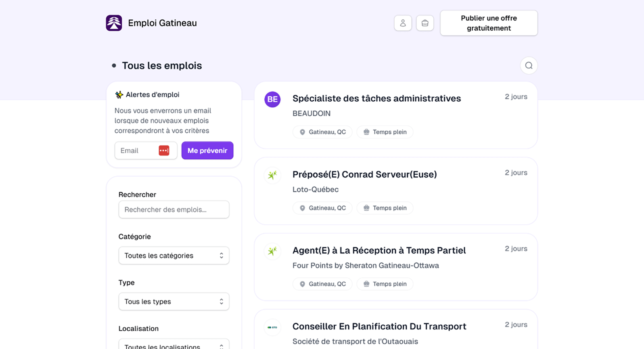Click Publier une offre gratuitement button
The width and height of the screenshot is (644, 349).
(x=489, y=23)
